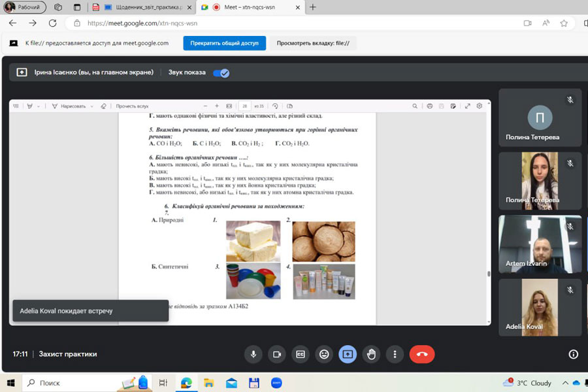Open the tab actions menu icon

point(77,7)
